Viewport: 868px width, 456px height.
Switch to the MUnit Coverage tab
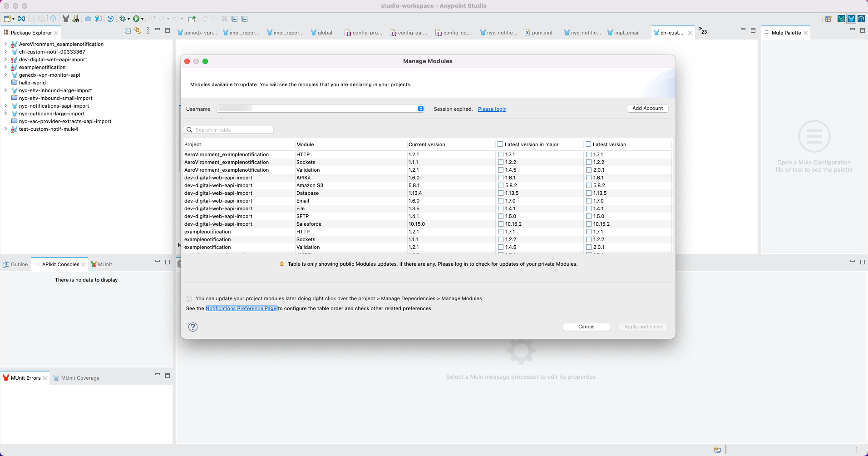tap(80, 378)
